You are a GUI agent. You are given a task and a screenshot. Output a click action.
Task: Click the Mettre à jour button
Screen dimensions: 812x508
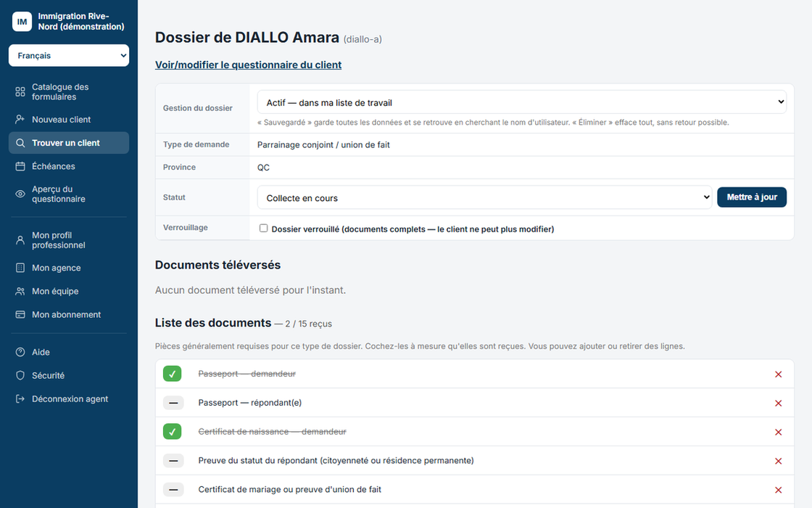coord(751,197)
